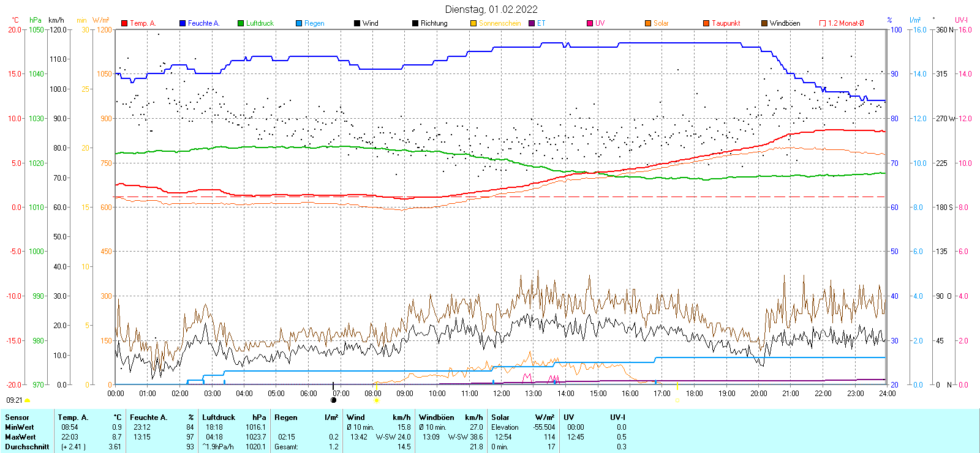This screenshot has height=453, width=980.
Task: Click the yellow sun icon beside 09:21
Action: pos(28,400)
